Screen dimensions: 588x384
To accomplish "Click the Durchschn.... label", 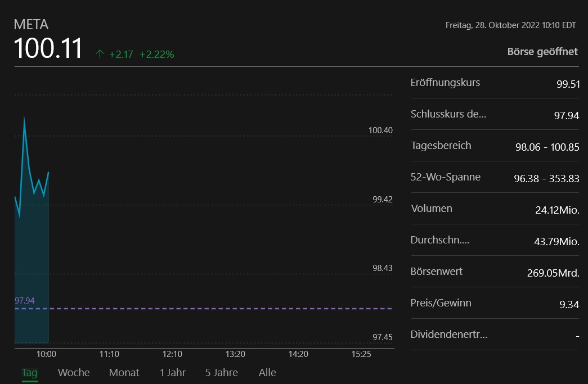I will click(440, 240).
